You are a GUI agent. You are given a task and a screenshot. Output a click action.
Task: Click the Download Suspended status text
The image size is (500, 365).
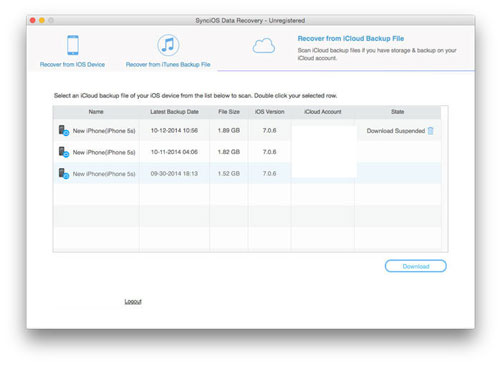(396, 131)
